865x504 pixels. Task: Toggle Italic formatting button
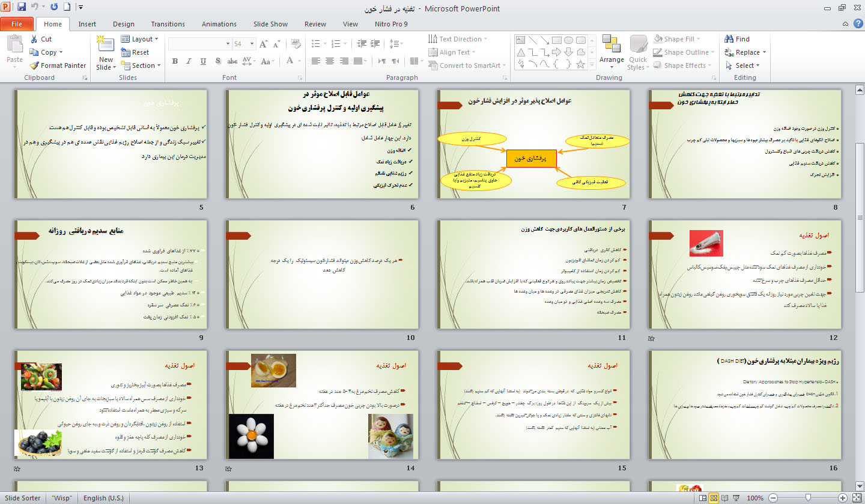point(189,61)
